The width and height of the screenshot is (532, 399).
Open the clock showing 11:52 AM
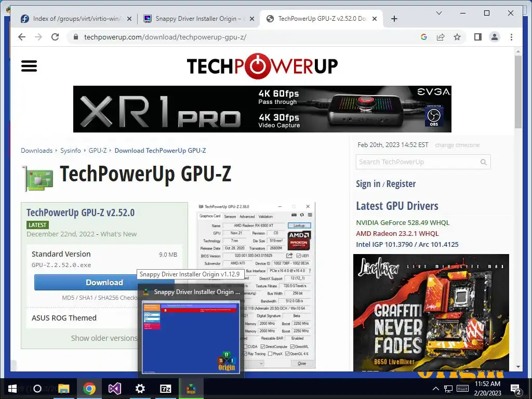point(487,389)
